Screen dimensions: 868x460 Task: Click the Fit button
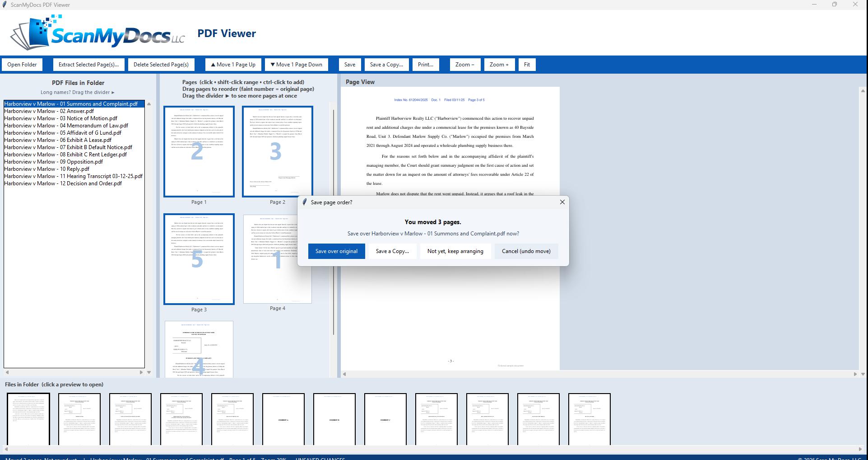pyautogui.click(x=527, y=65)
